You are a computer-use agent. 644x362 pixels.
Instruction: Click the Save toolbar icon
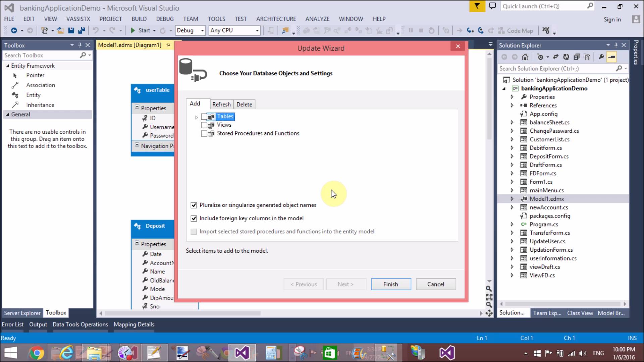pos(71,31)
